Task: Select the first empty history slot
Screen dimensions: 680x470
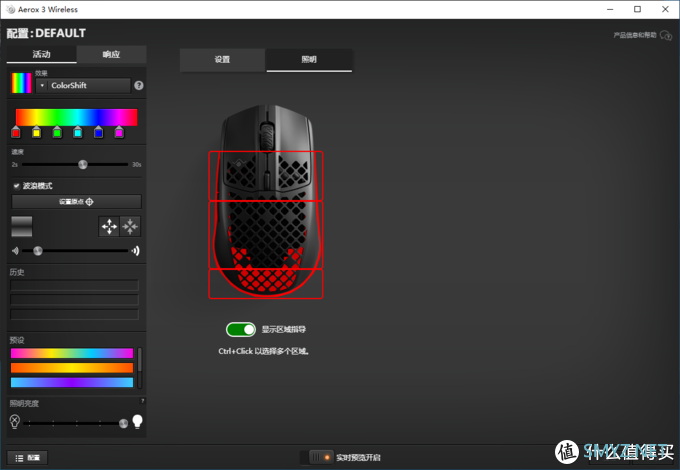Action: tap(75, 285)
